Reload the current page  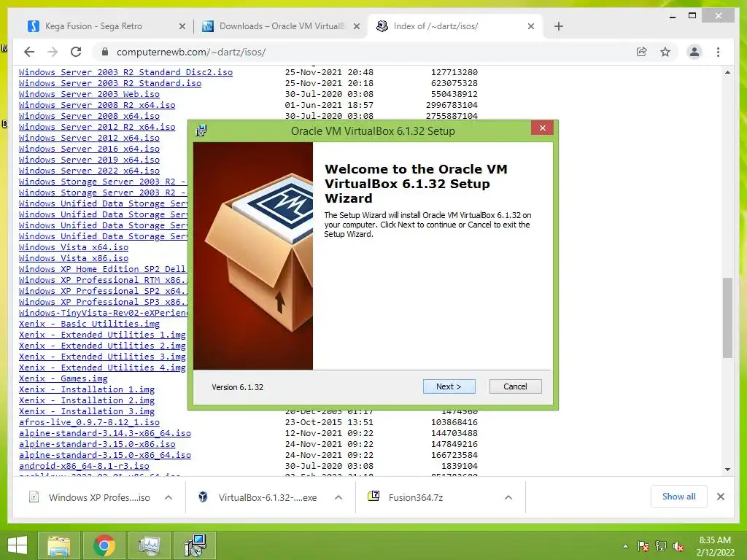[76, 52]
